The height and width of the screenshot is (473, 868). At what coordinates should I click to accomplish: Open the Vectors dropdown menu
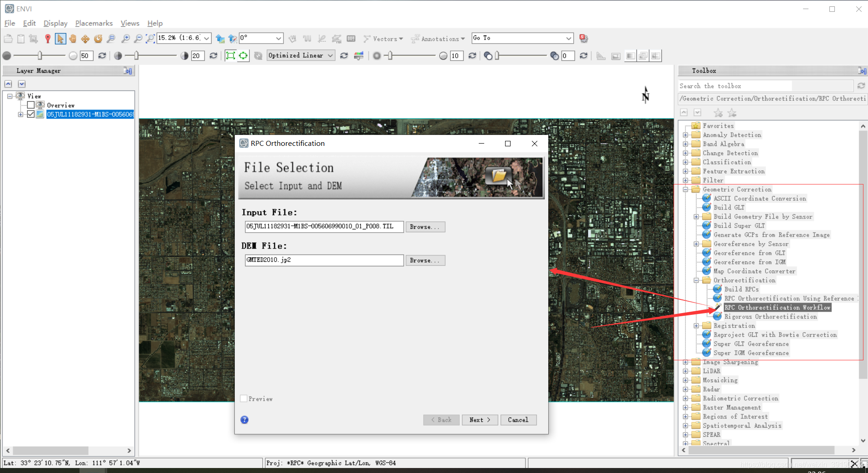(383, 39)
